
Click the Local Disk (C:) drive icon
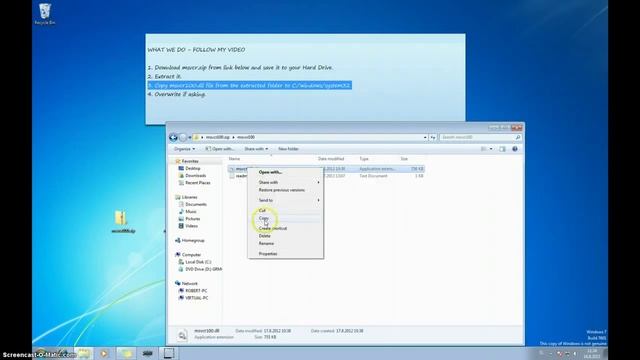pos(181,262)
